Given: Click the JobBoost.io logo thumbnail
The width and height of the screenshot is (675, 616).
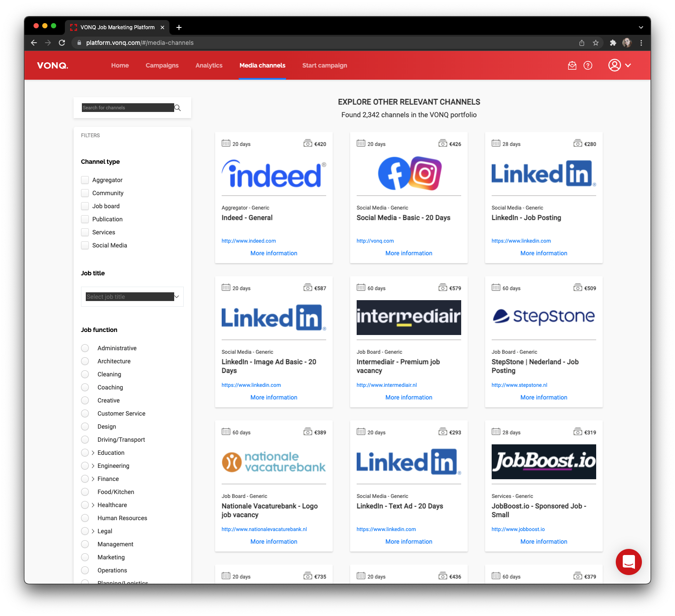Looking at the screenshot, I should click(x=544, y=462).
